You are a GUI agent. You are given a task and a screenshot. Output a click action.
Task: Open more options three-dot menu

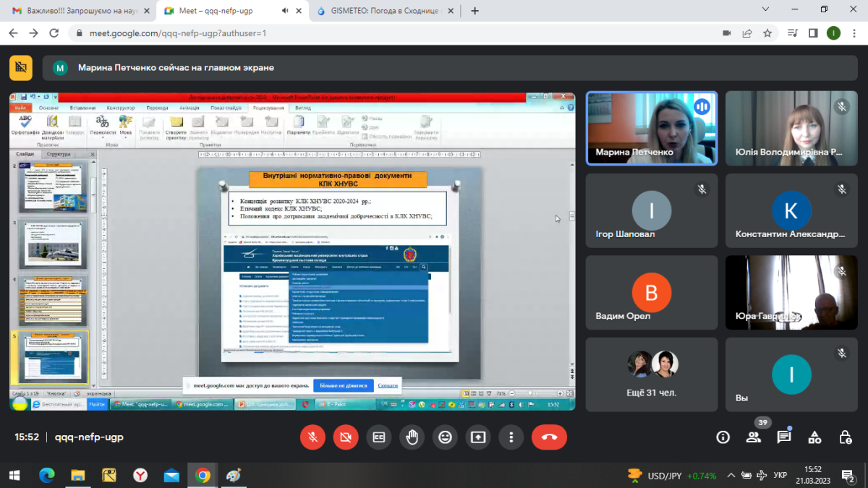point(511,437)
